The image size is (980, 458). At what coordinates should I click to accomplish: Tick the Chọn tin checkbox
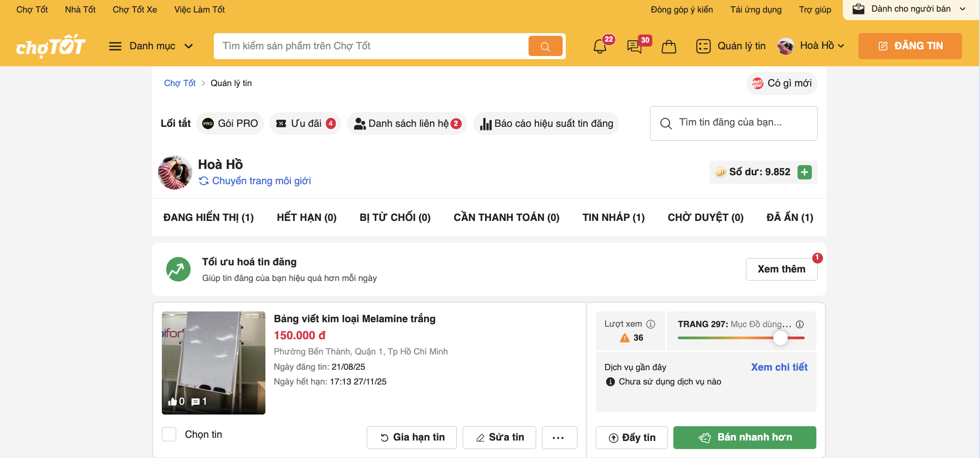pyautogui.click(x=169, y=434)
